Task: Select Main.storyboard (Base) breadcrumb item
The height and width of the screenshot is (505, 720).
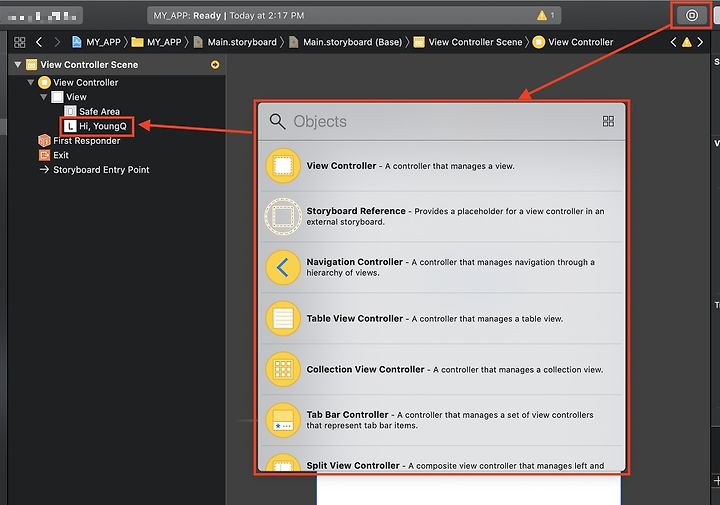Action: [x=345, y=42]
